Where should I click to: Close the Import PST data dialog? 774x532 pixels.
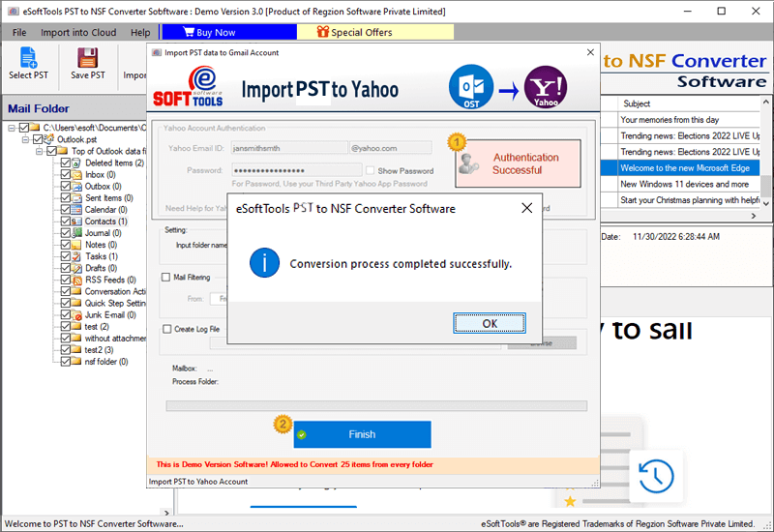[590, 52]
